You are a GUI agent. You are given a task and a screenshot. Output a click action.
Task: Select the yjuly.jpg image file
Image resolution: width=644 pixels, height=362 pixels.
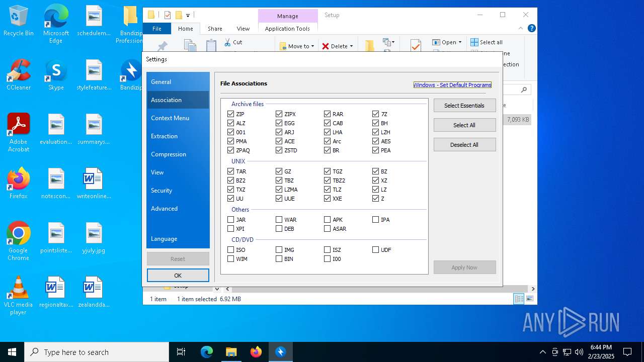pos(94,238)
